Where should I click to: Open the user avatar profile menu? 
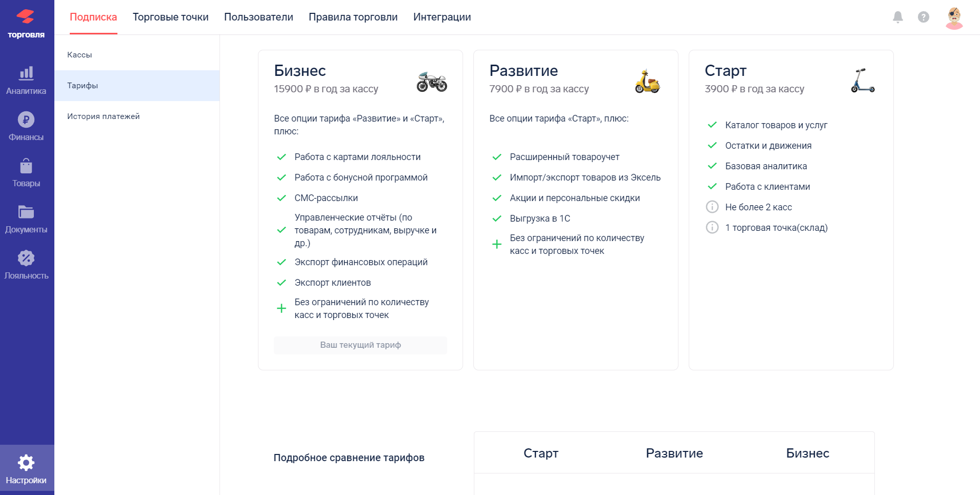tap(954, 18)
